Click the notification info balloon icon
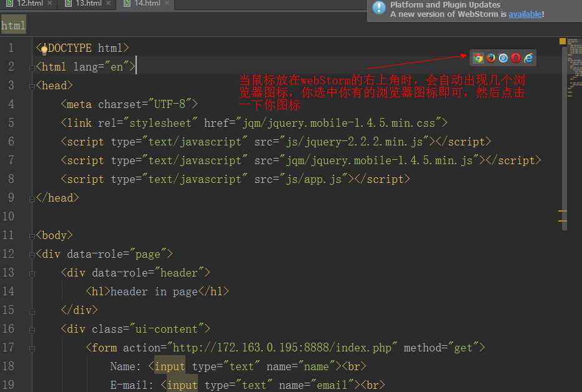582x392 pixels. (x=379, y=7)
